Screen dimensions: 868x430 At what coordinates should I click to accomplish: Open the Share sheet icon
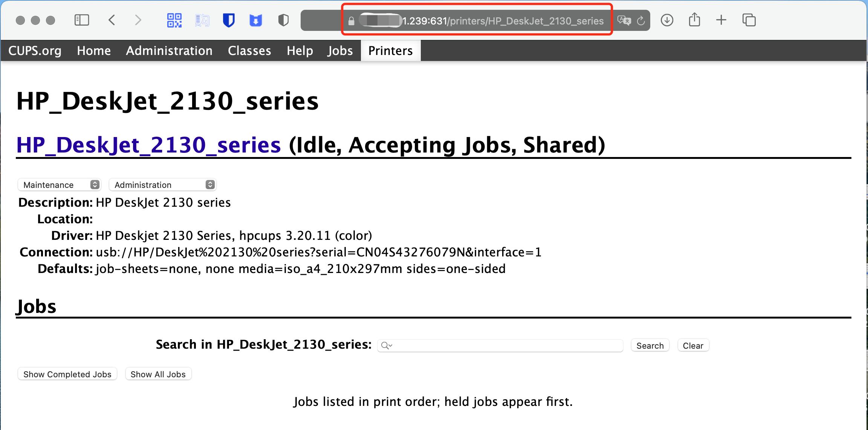coord(694,20)
